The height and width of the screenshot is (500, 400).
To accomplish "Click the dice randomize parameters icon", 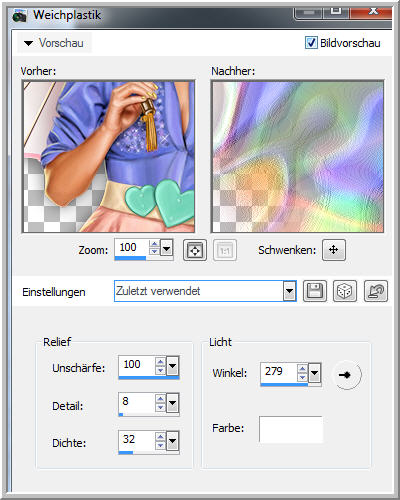I will click(345, 291).
